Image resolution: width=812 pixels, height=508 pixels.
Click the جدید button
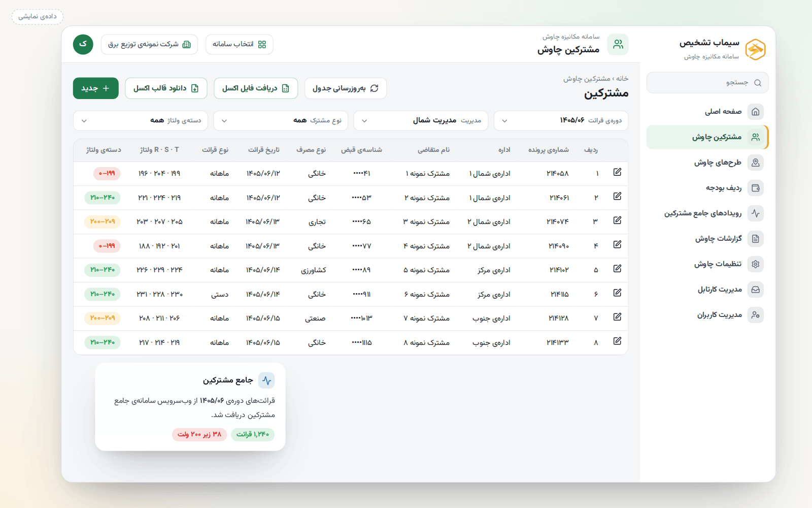pyautogui.click(x=96, y=88)
